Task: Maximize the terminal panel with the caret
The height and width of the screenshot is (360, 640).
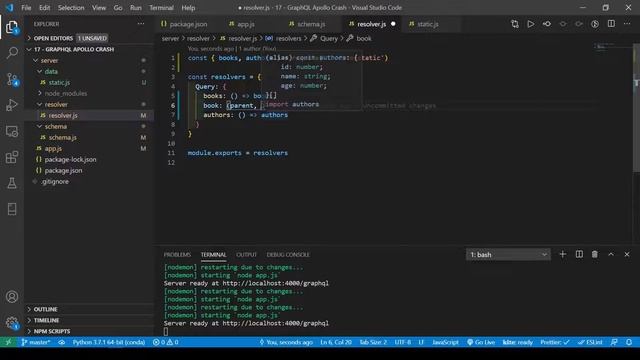Action: point(611,254)
